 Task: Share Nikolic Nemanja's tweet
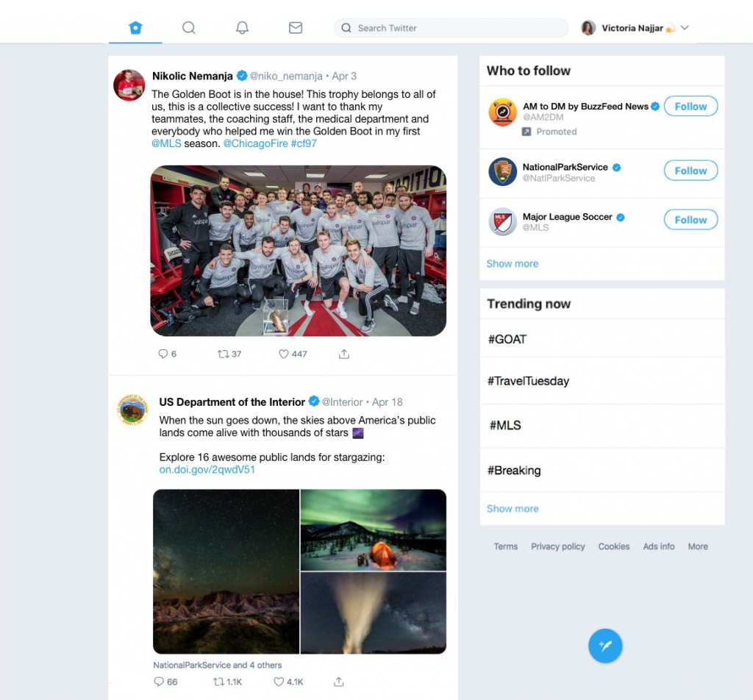point(344,354)
